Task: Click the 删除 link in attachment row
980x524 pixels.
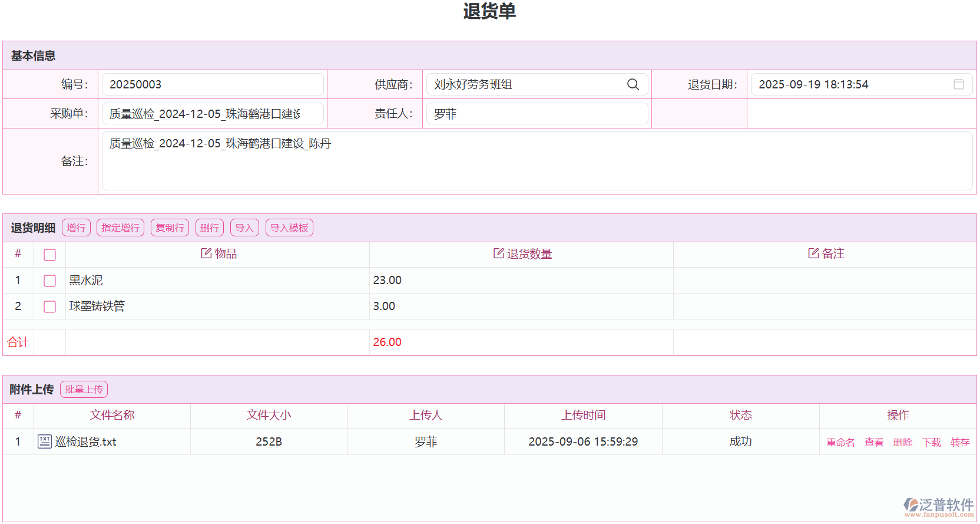Action: (902, 442)
